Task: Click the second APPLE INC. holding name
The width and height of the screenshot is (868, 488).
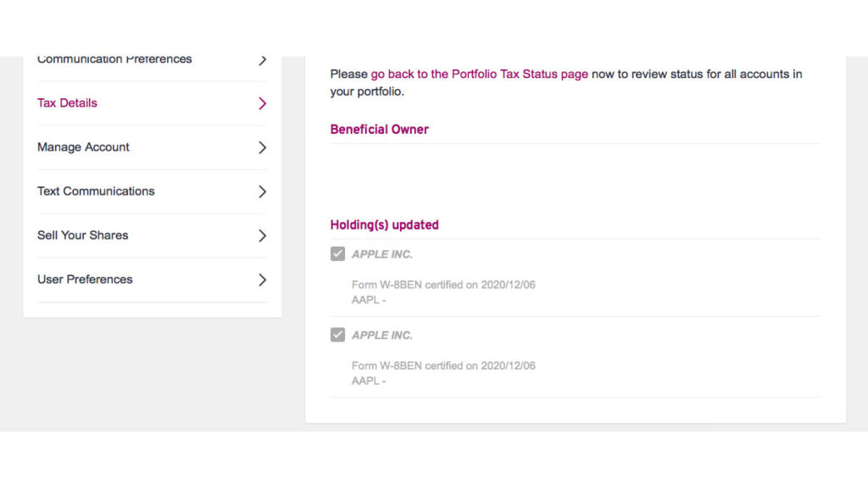Action: pyautogui.click(x=382, y=335)
